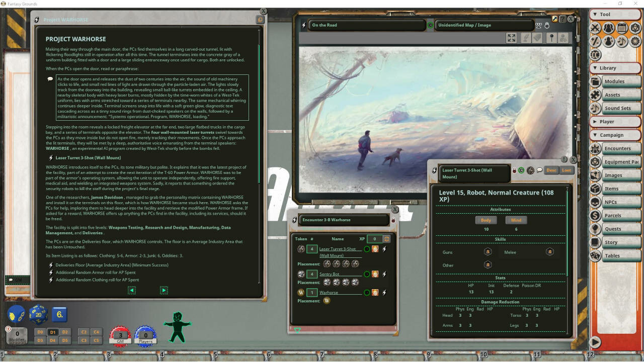
Task: Open the Warhorse NPC link
Action: click(x=329, y=293)
